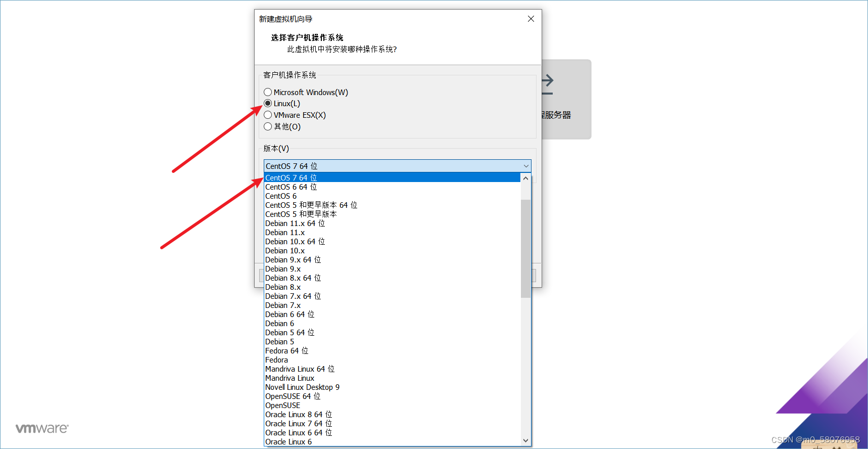
Task: Choose Debian 6 entry
Action: pos(392,323)
